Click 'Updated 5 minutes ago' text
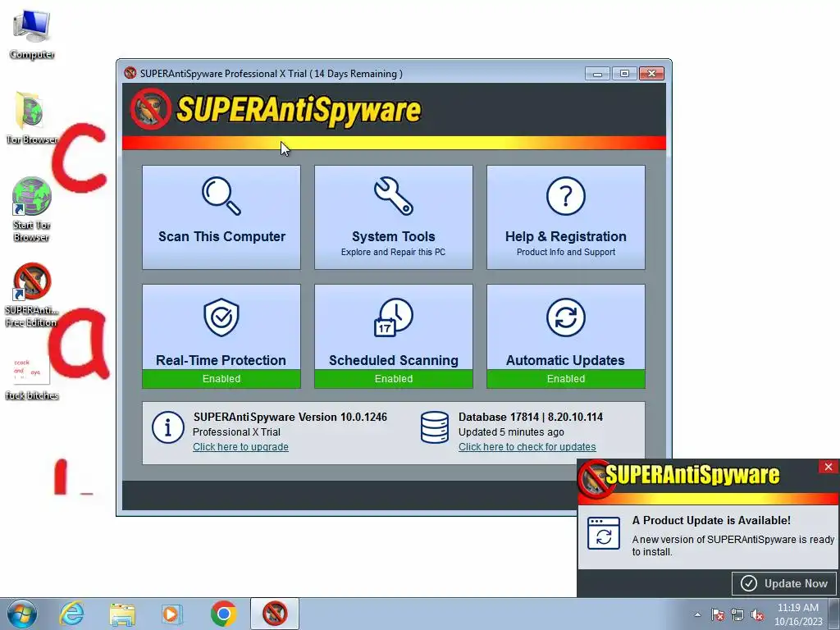This screenshot has width=840, height=630. pos(511,431)
